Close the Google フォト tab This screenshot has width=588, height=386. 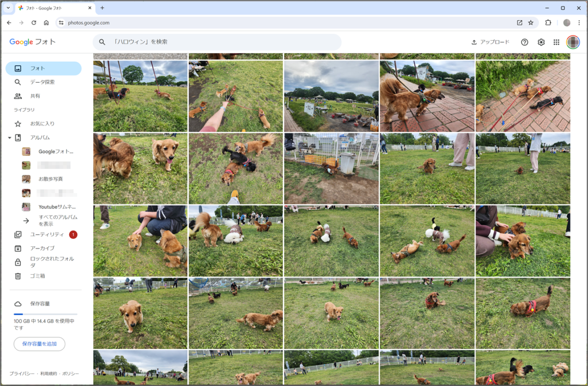[x=90, y=8]
